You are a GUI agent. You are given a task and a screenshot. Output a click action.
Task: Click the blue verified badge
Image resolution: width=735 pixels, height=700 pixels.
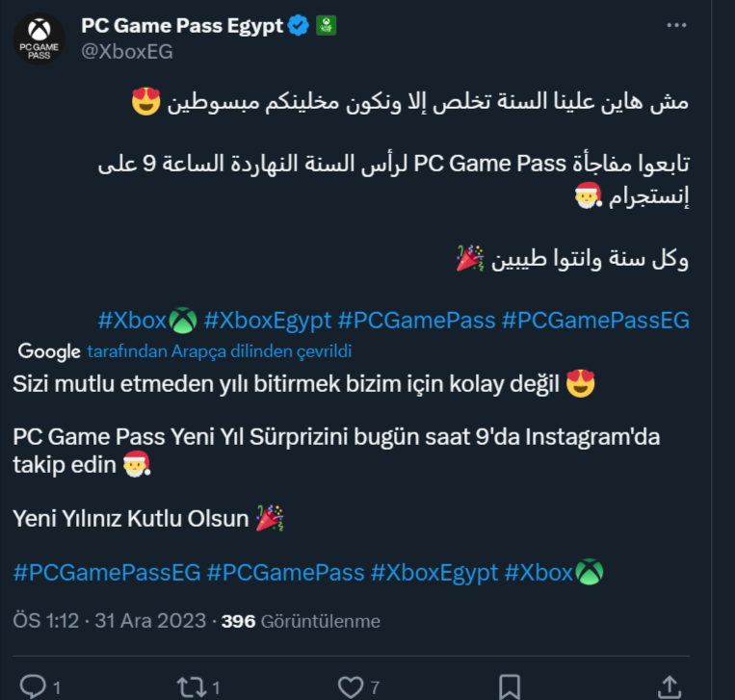[299, 26]
